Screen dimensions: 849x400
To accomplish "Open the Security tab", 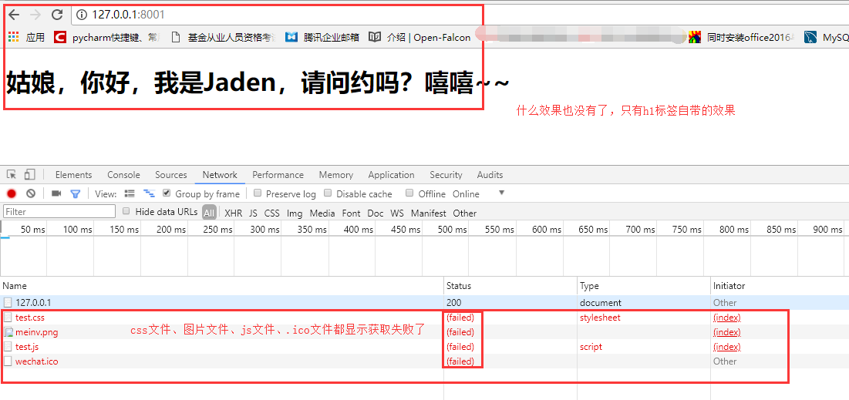I will coord(446,175).
